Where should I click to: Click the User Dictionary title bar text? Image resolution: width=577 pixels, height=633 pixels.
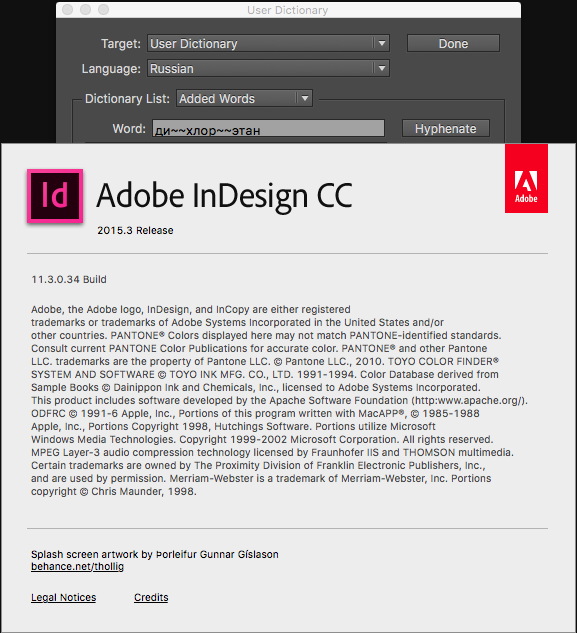287,10
